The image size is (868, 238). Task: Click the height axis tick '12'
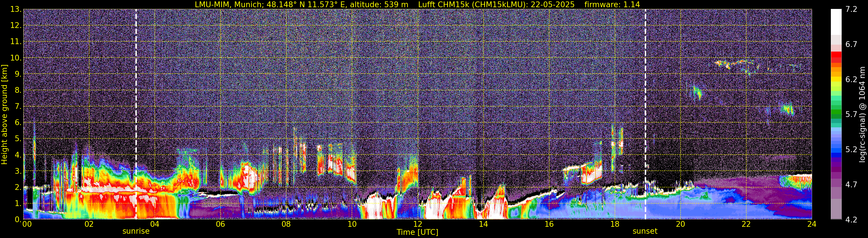16,26
